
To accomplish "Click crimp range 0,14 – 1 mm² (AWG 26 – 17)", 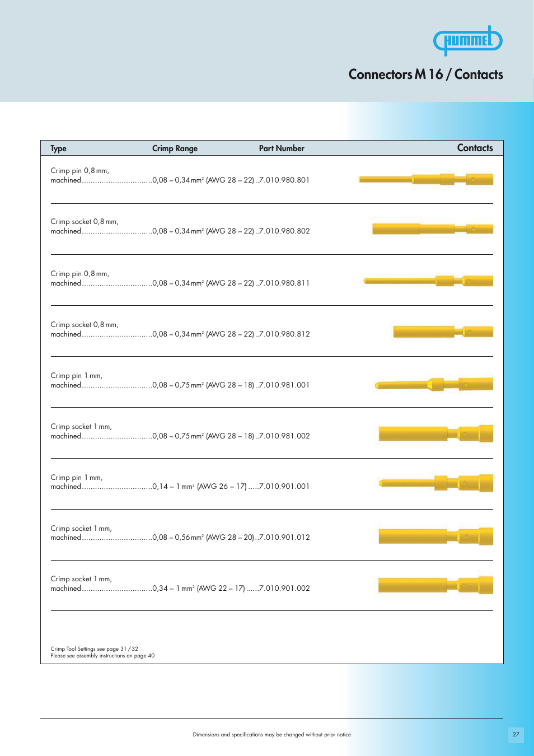I will click(199, 487).
